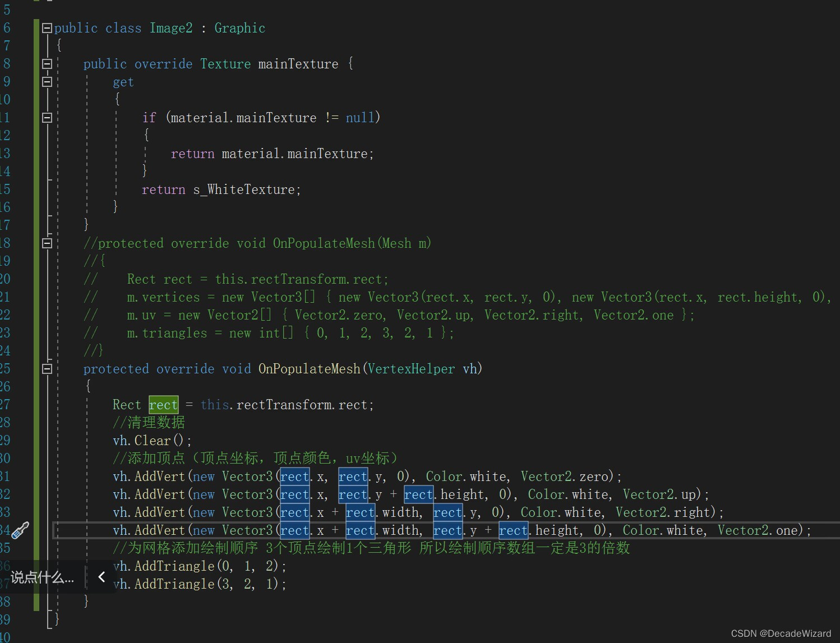Click the Graphic base class name
The image size is (840, 643).
[239, 28]
